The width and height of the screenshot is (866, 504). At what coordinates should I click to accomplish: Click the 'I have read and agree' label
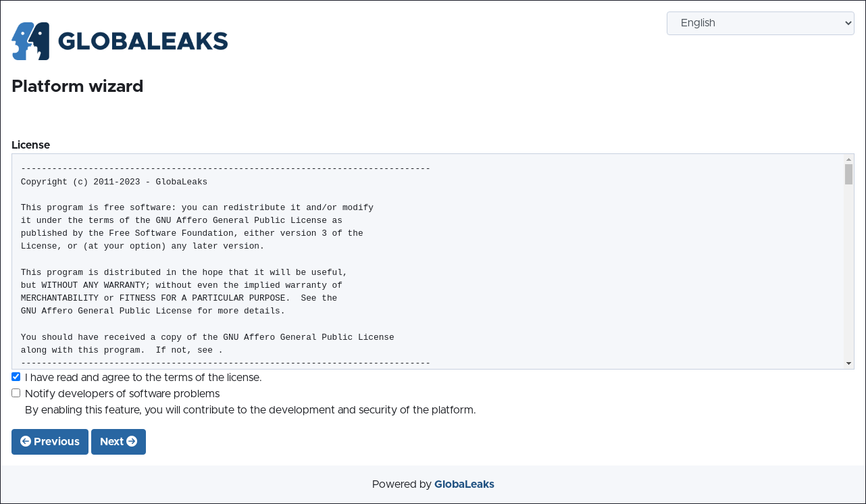coord(143,378)
